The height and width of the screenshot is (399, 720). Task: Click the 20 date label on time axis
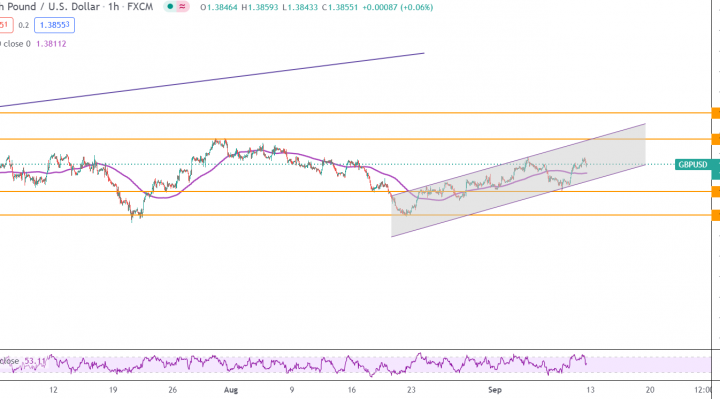coord(650,390)
